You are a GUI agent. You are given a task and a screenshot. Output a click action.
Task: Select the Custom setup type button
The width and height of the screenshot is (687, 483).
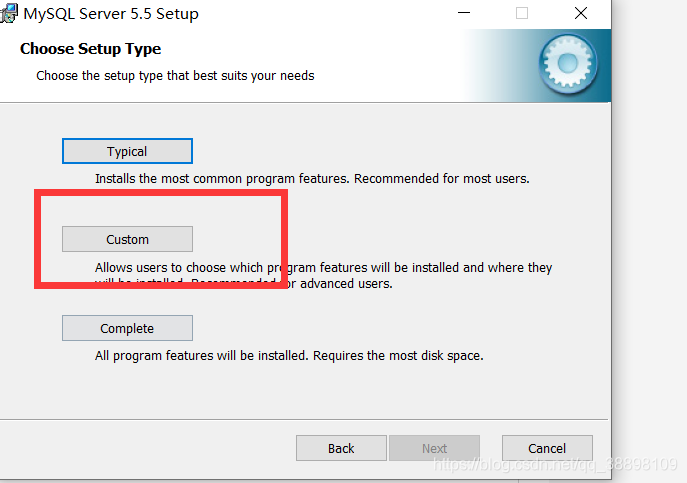coord(127,239)
